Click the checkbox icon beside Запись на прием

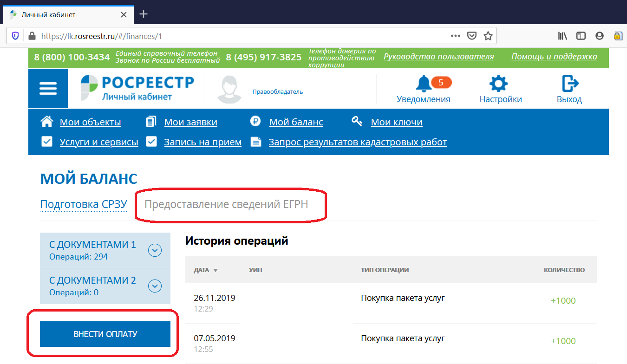point(151,142)
